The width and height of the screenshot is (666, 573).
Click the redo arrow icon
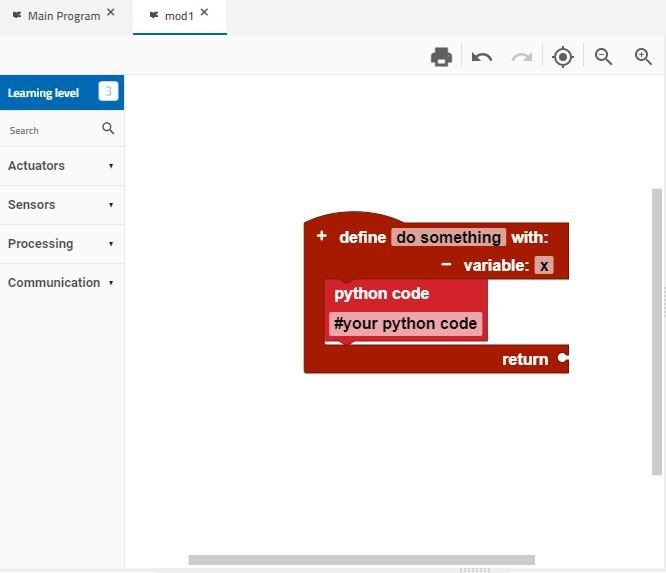point(522,57)
